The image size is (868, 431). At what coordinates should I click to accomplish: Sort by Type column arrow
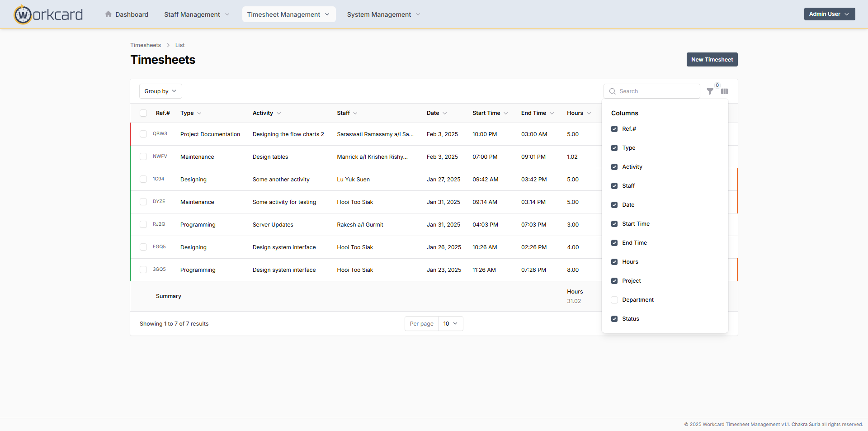tap(199, 114)
